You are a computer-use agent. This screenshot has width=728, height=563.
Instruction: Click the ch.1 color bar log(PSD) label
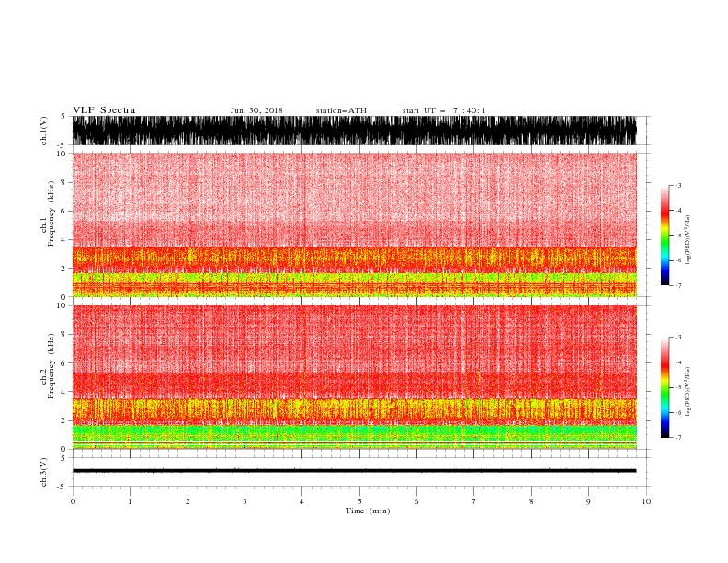click(x=688, y=240)
